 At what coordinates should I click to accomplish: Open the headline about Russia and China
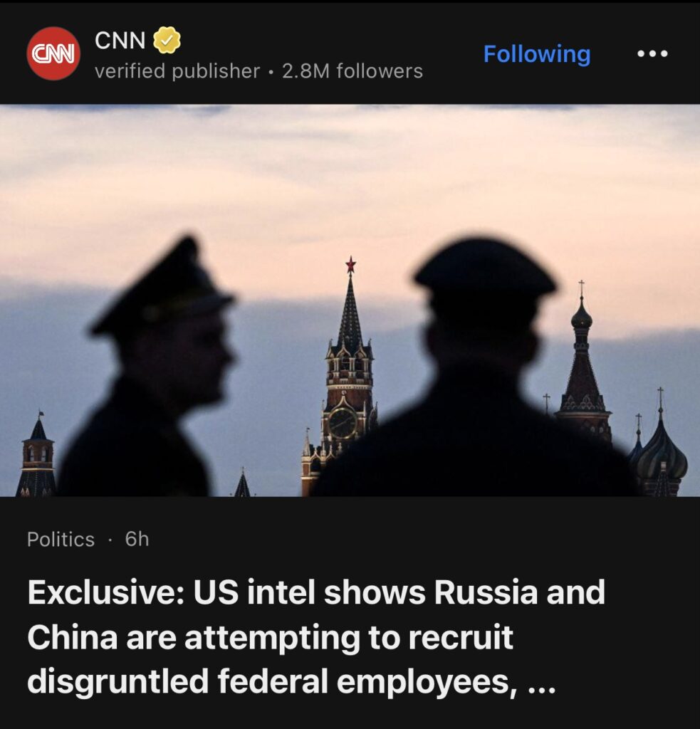tap(316, 636)
